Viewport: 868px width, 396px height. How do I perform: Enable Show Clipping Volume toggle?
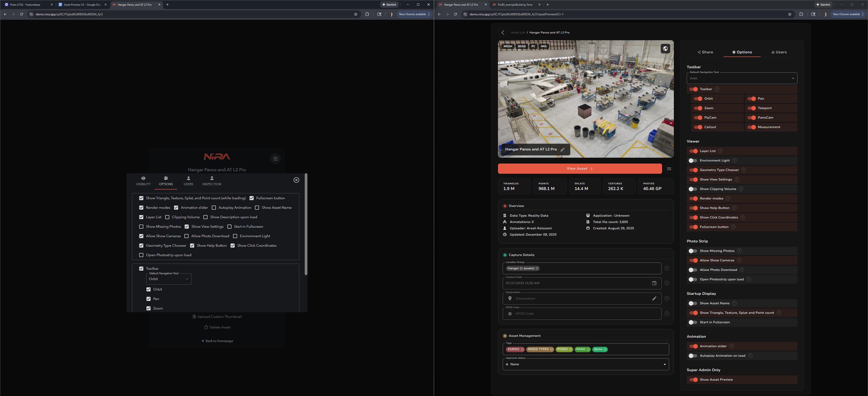[x=693, y=189]
